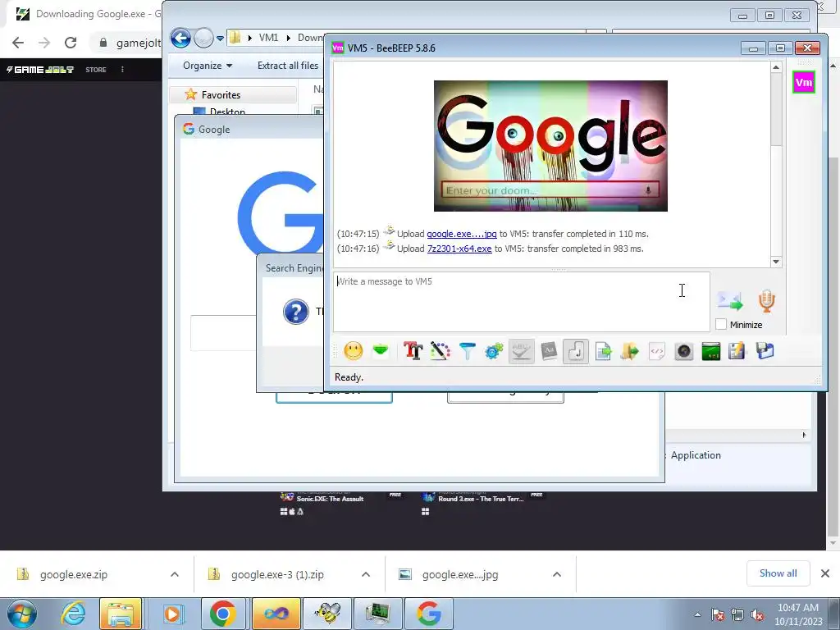Switch to BeeBEEP bee icon on taskbar

[x=326, y=614]
